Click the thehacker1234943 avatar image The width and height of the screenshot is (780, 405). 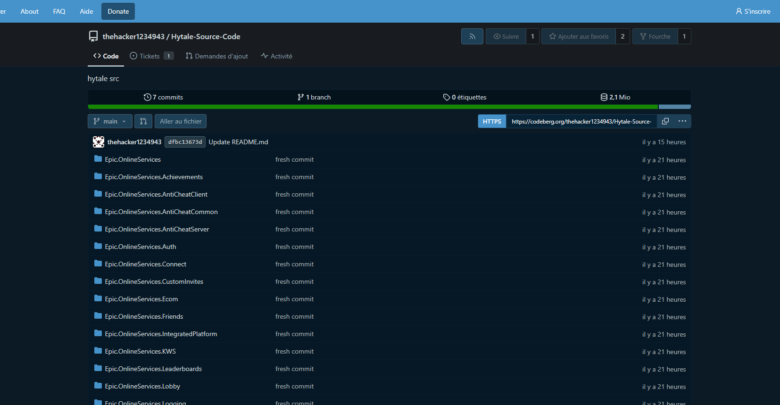98,142
